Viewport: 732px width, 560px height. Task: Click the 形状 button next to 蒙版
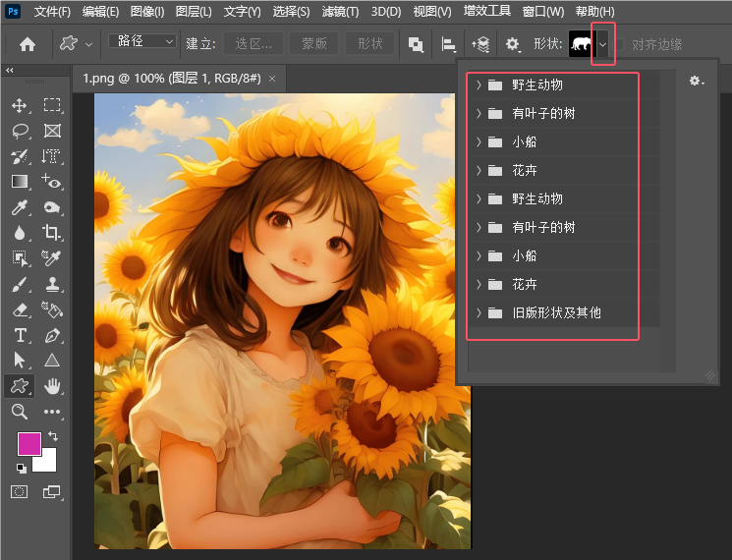[x=370, y=44]
